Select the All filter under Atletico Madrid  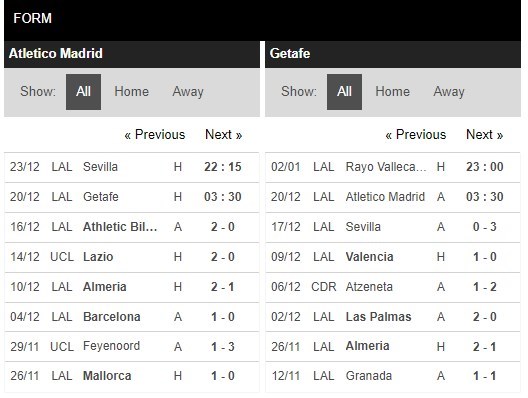point(83,92)
